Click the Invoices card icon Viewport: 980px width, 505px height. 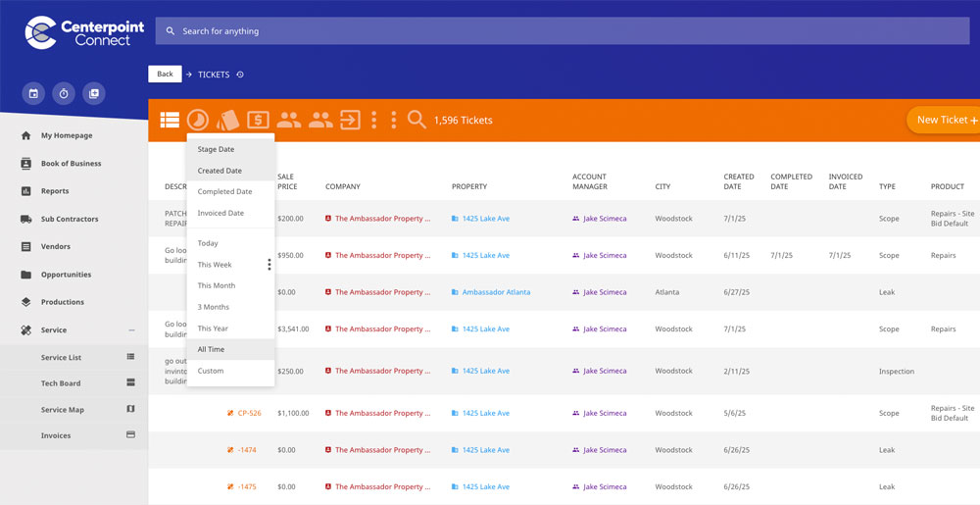click(130, 434)
